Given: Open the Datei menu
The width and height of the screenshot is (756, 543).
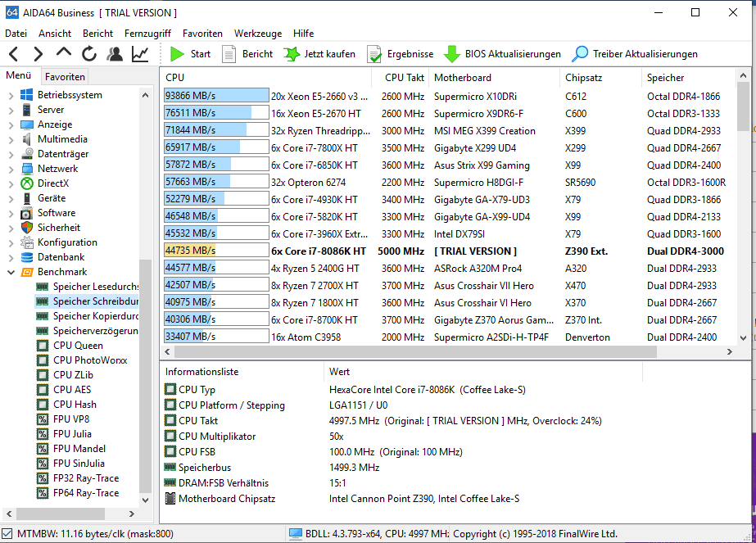Looking at the screenshot, I should coord(16,34).
